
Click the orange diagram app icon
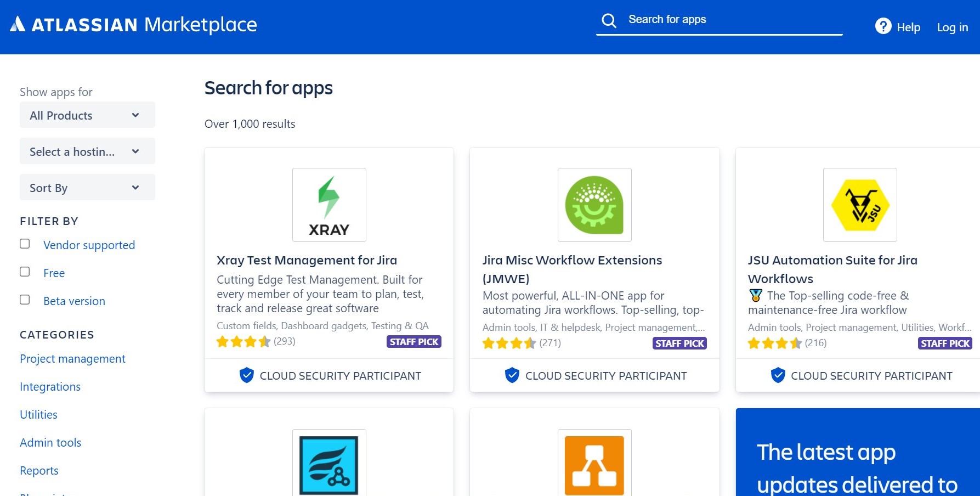pyautogui.click(x=594, y=463)
